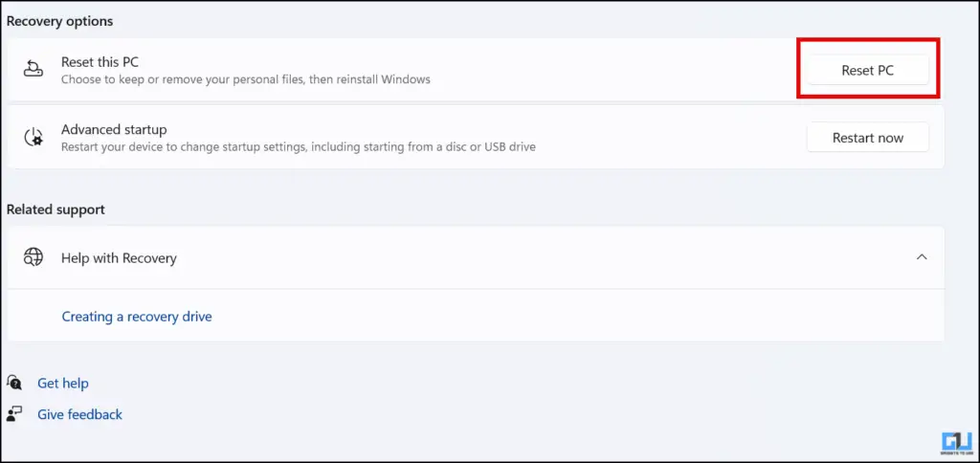Click the Give feedback person icon
980x463 pixels.
(14, 413)
